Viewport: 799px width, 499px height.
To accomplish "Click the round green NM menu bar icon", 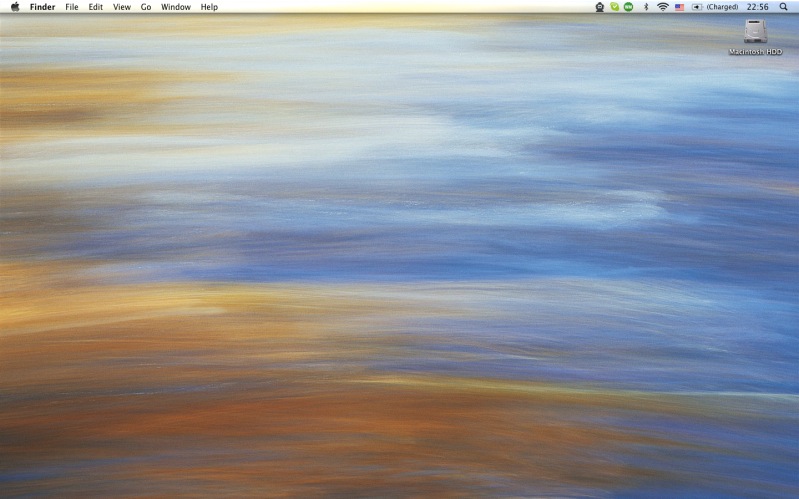I will coord(629,7).
